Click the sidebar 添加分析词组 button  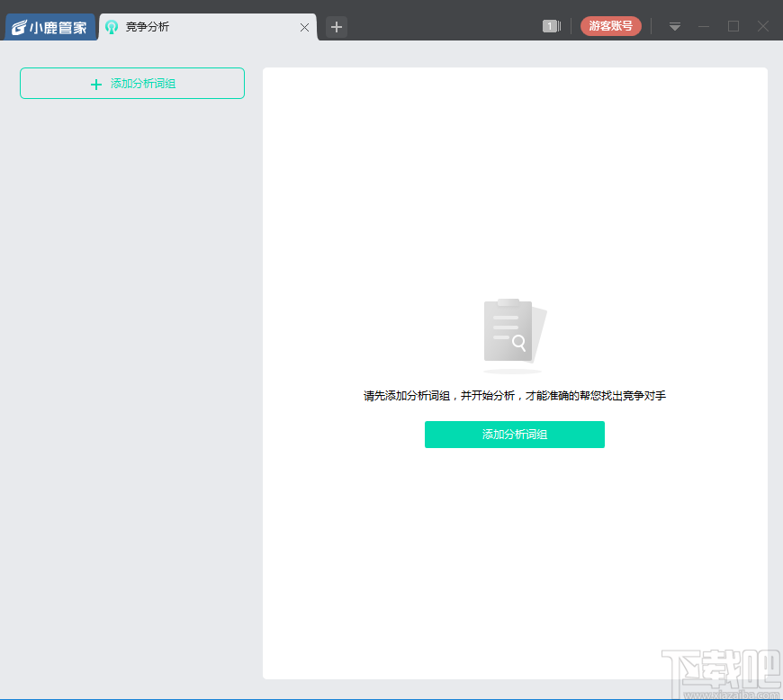(131, 83)
